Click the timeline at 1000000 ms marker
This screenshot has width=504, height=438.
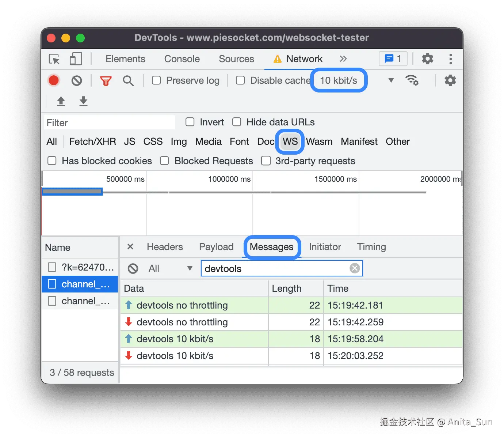coord(229,179)
